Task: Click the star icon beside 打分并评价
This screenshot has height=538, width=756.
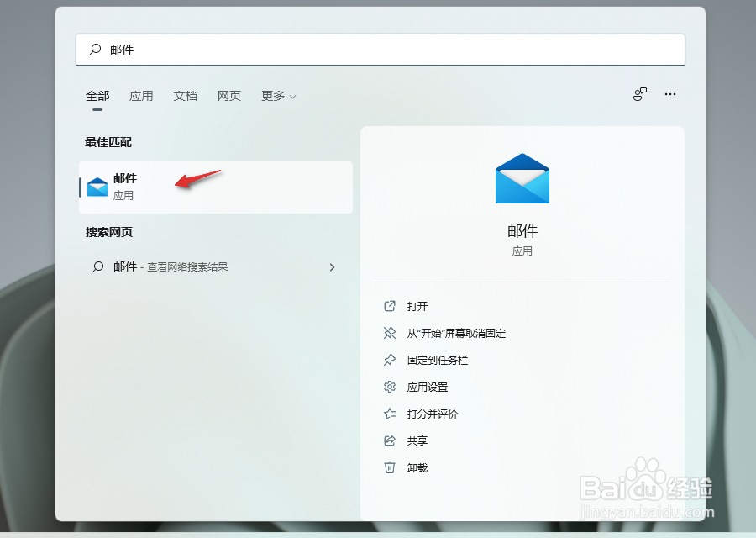Action: pos(390,414)
